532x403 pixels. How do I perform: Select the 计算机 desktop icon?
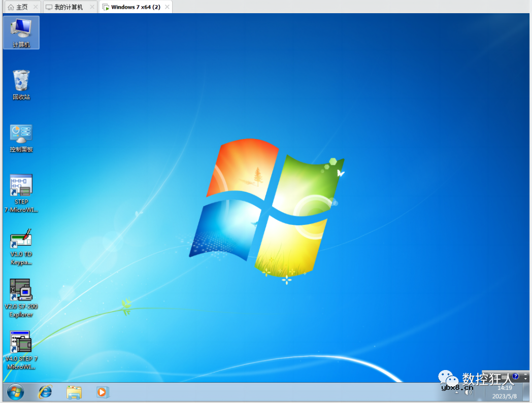click(x=21, y=32)
